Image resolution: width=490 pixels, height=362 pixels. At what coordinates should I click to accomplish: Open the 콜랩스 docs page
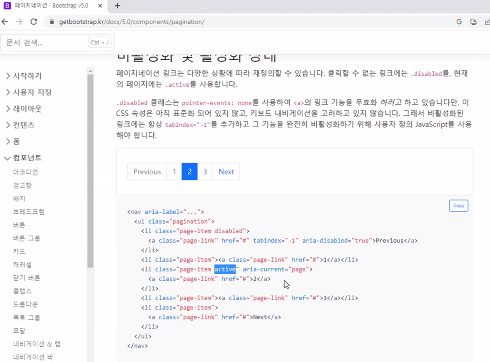[x=22, y=291]
